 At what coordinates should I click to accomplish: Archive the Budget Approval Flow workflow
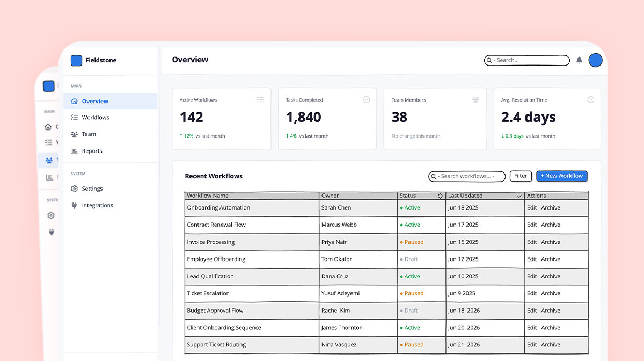(551, 311)
